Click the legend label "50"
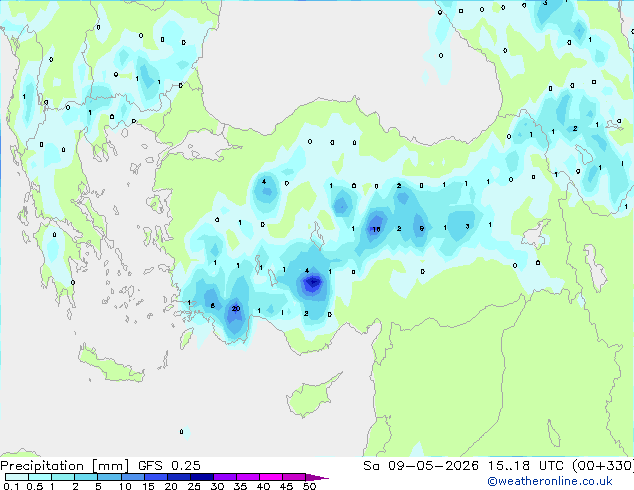The width and height of the screenshot is (634, 490). coord(309,486)
